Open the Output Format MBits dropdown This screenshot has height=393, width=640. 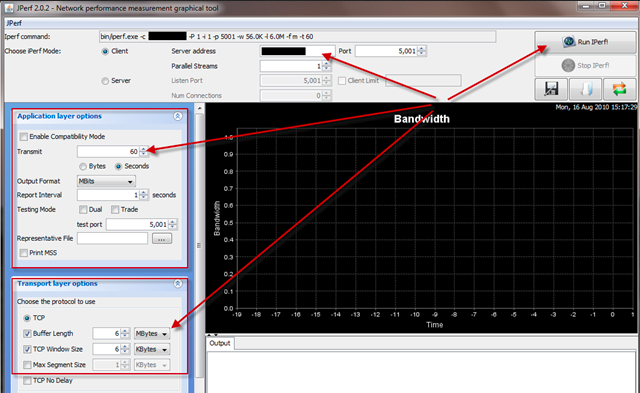(x=106, y=181)
